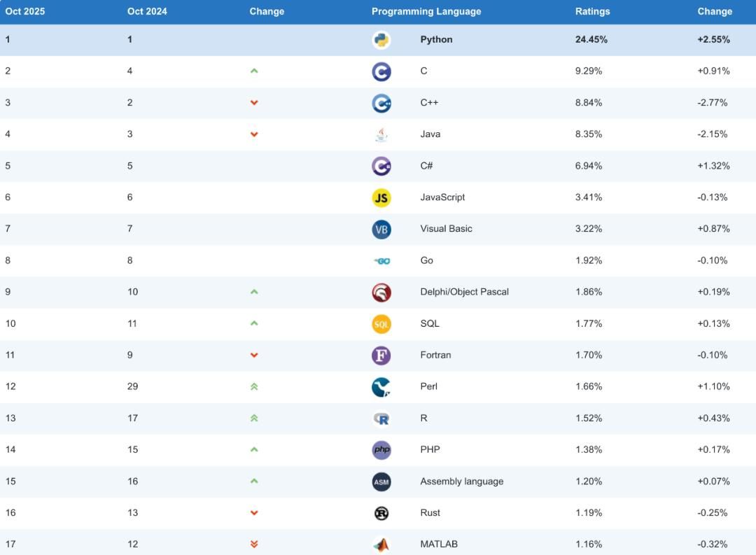Click the Python logo icon
756x555 pixels.
click(x=381, y=40)
